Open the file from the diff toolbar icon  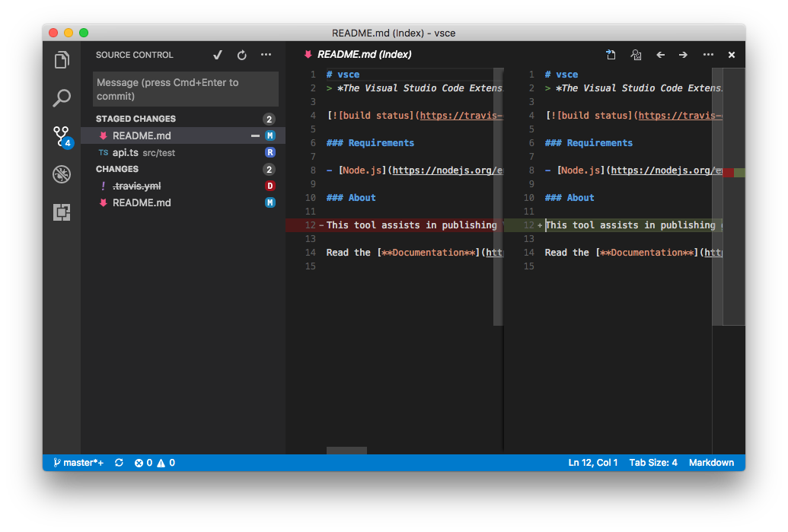611,55
